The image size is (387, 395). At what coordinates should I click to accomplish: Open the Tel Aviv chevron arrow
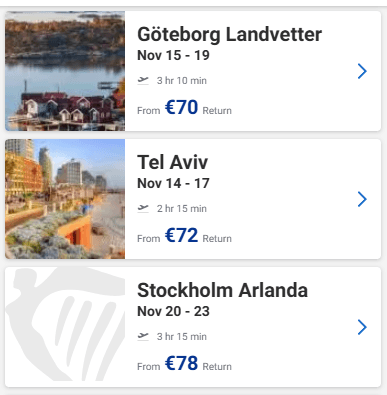(362, 199)
